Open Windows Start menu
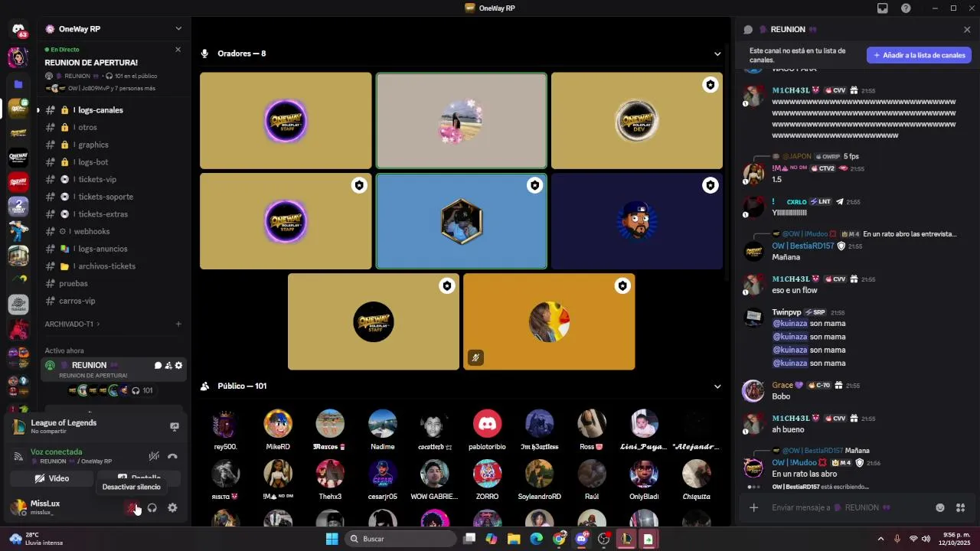 pyautogui.click(x=332, y=539)
